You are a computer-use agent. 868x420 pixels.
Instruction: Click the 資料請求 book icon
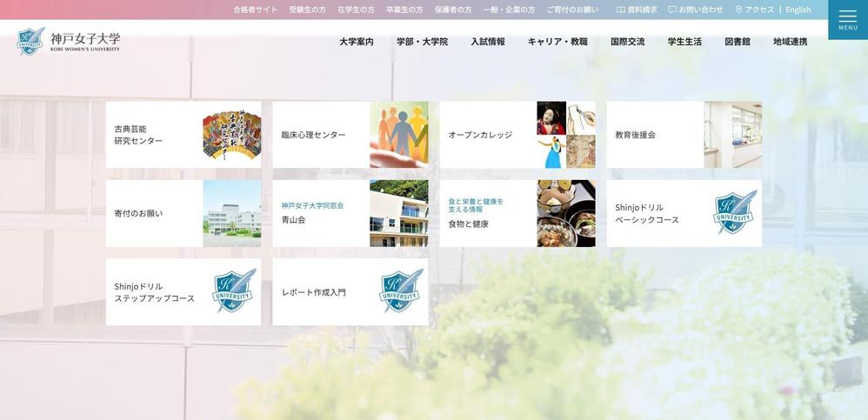coord(620,10)
